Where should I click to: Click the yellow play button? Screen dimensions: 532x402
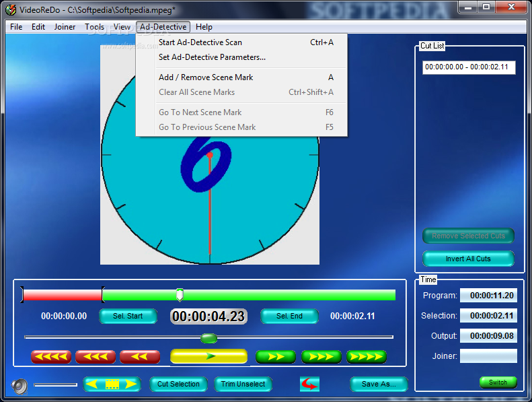208,356
